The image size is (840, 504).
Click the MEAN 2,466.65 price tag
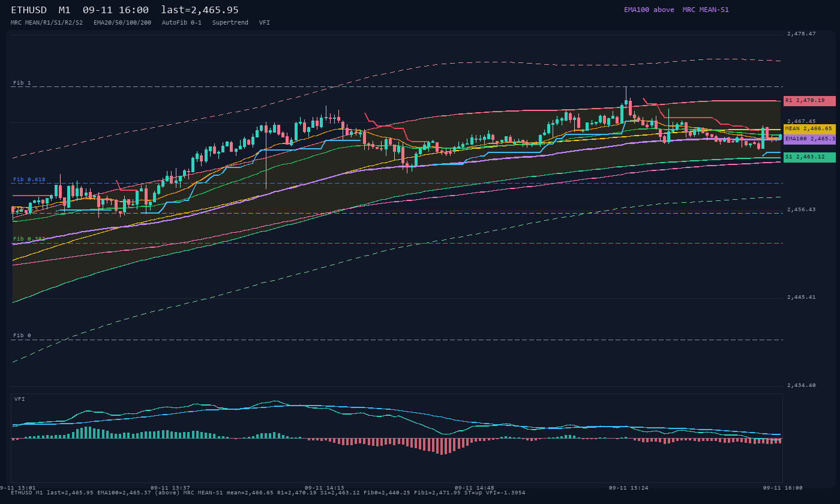pyautogui.click(x=809, y=129)
